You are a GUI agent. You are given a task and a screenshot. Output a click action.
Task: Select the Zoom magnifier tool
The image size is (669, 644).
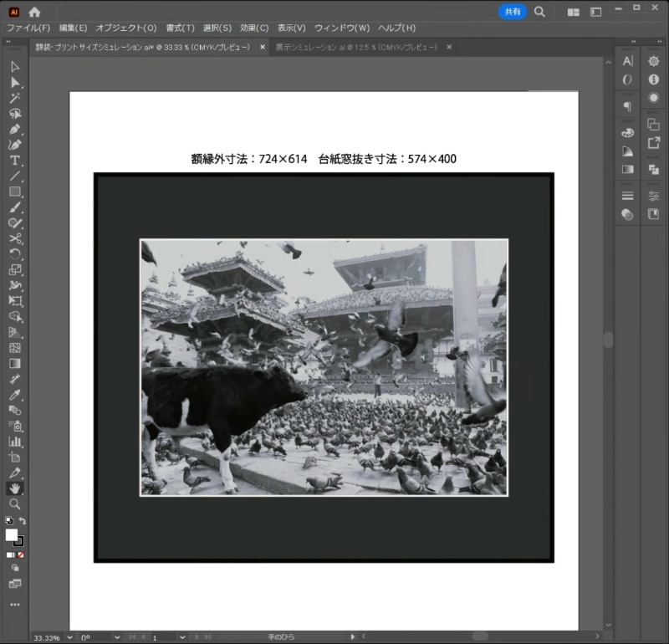tap(15, 504)
